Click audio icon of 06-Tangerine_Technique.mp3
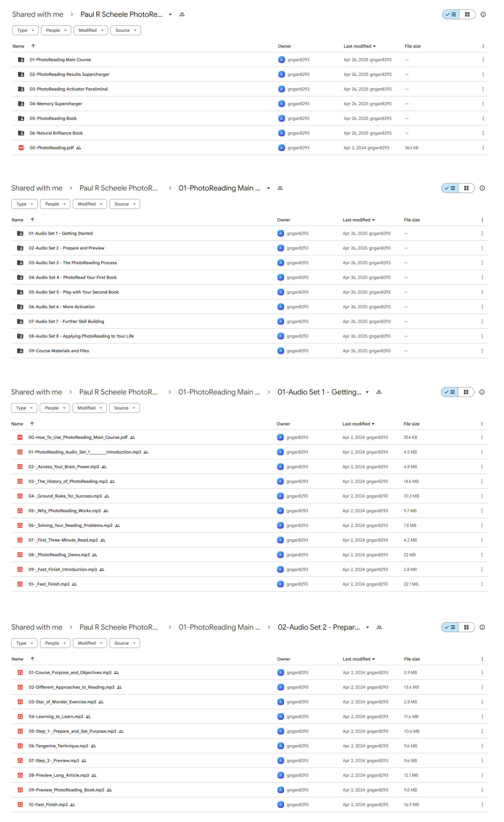This screenshot has height=822, width=504. pos(20,746)
